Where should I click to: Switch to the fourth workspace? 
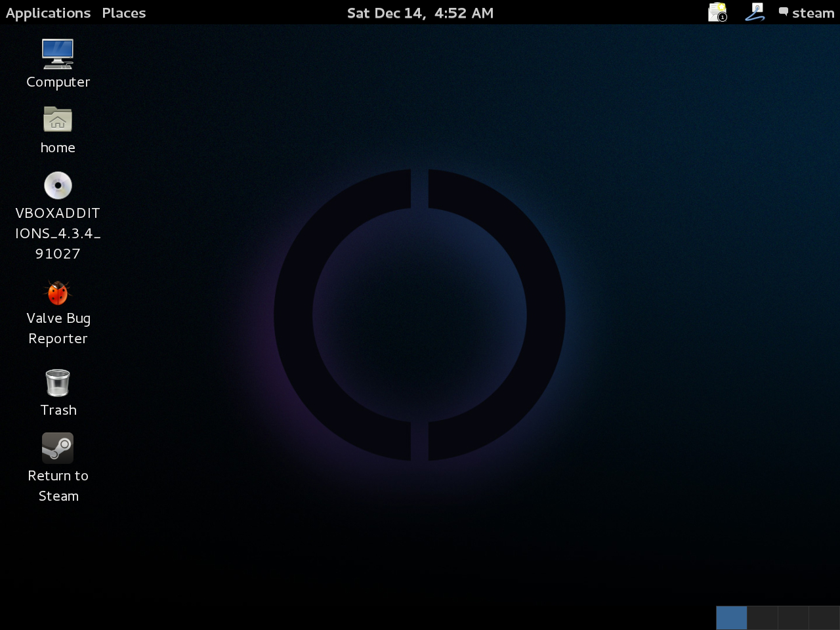tap(823, 618)
